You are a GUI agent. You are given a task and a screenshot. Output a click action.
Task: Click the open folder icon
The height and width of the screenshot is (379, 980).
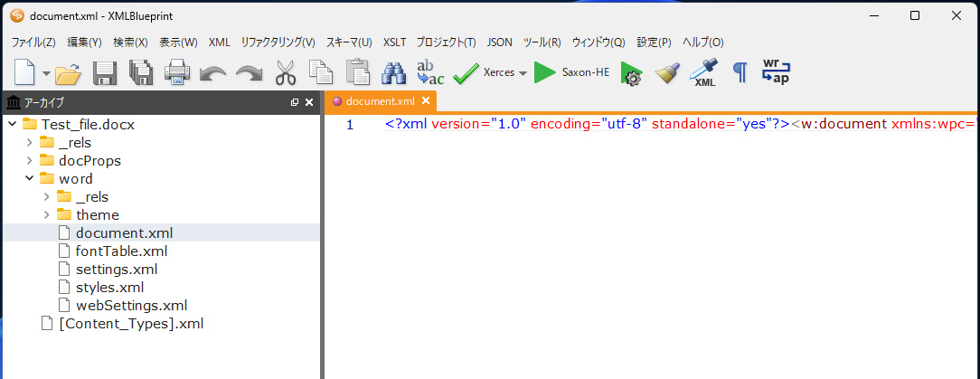[x=68, y=74]
